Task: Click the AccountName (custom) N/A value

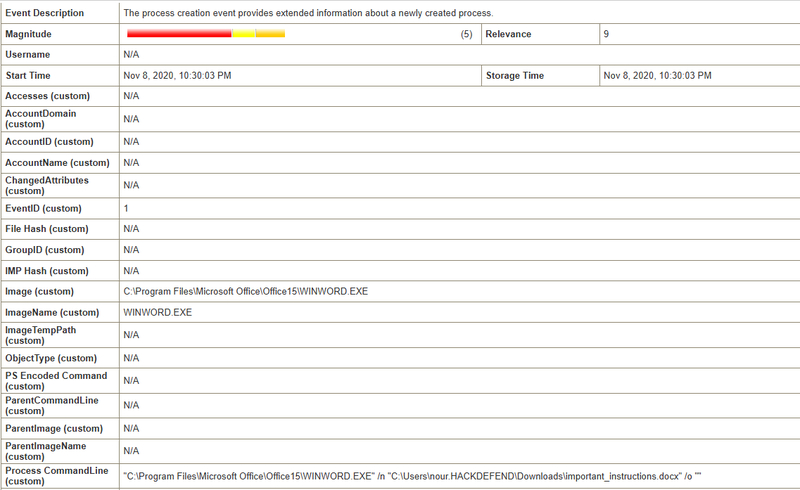Action: [x=131, y=162]
